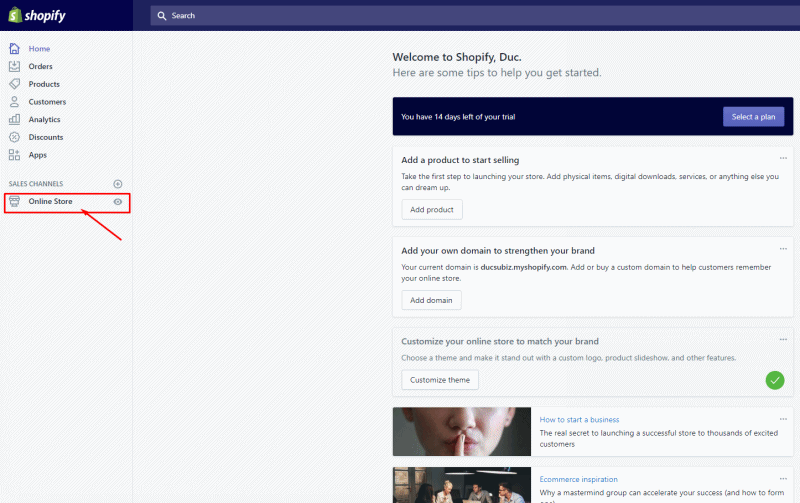View online store via eye icon
This screenshot has width=800, height=503.
click(x=118, y=202)
